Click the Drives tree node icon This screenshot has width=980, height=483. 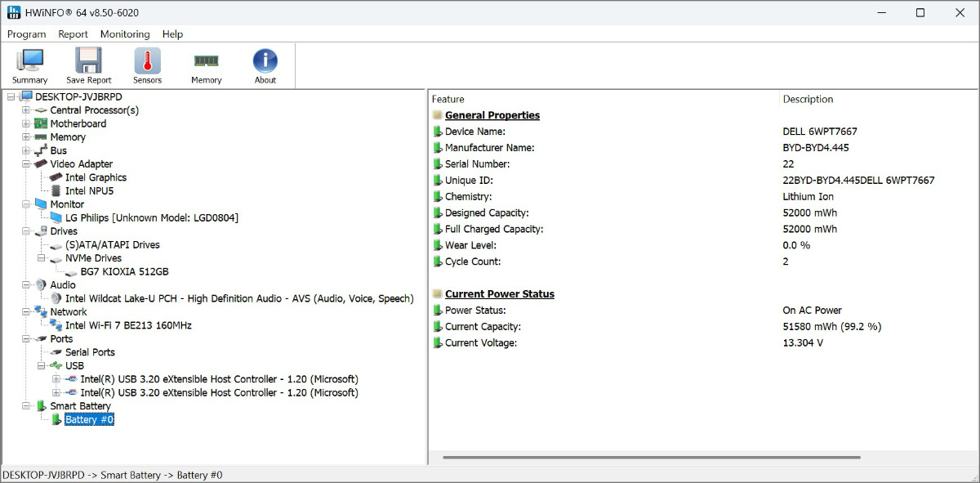pos(41,231)
